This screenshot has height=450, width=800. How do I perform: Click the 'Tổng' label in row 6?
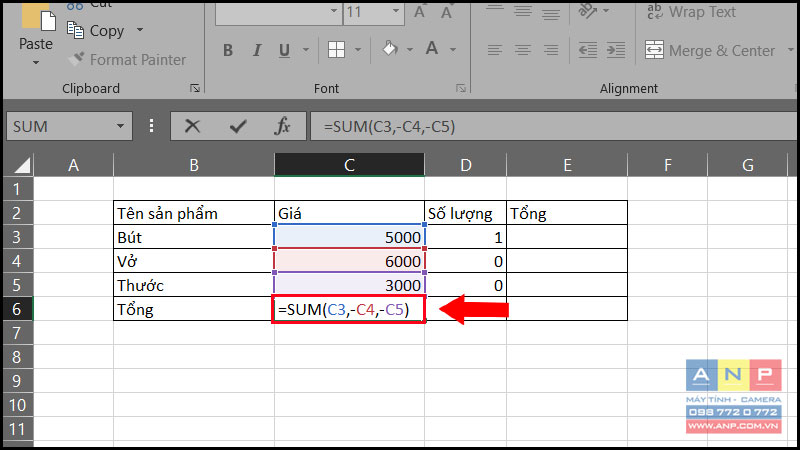click(194, 309)
